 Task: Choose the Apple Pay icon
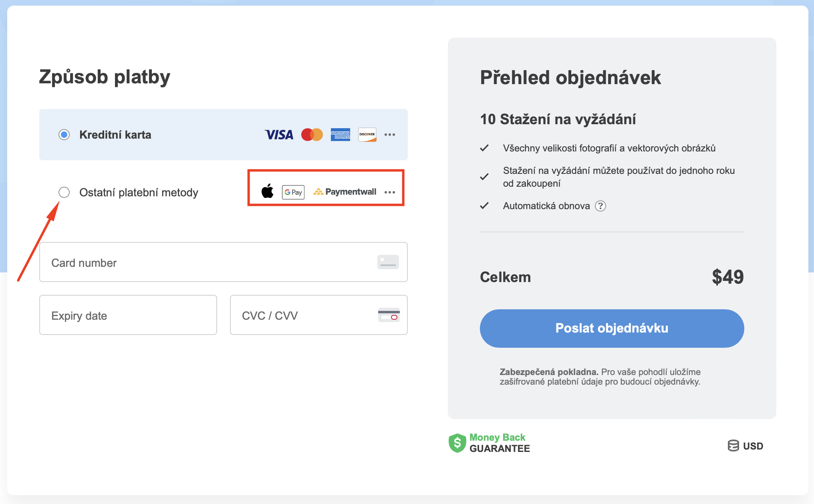point(268,192)
